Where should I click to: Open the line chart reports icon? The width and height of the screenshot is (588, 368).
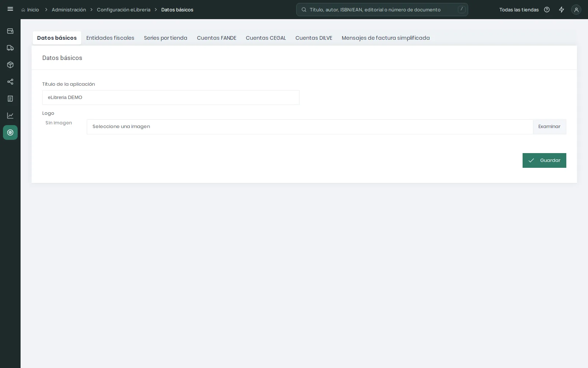pos(10,116)
